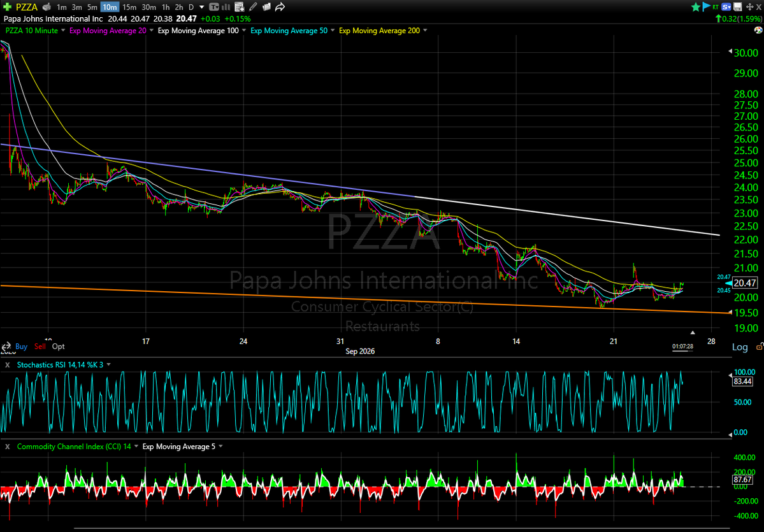Click the Opt options button
The width and height of the screenshot is (764, 532).
[59, 347]
